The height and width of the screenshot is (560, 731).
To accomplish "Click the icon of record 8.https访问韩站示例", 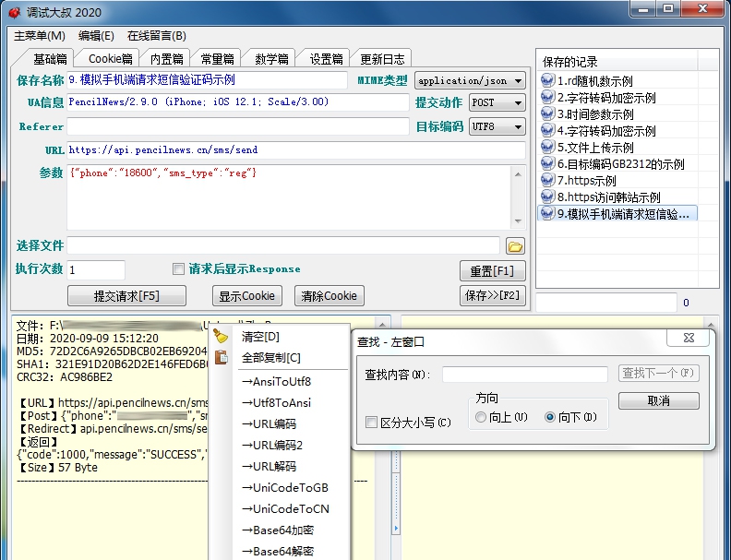I will pyautogui.click(x=547, y=197).
